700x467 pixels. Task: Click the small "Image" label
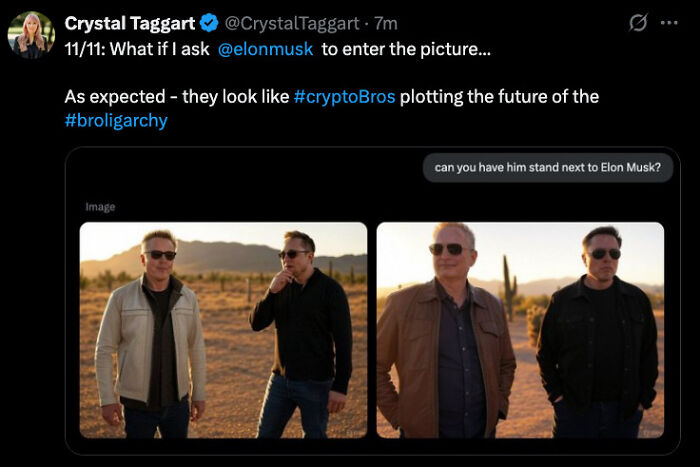pyautogui.click(x=100, y=207)
